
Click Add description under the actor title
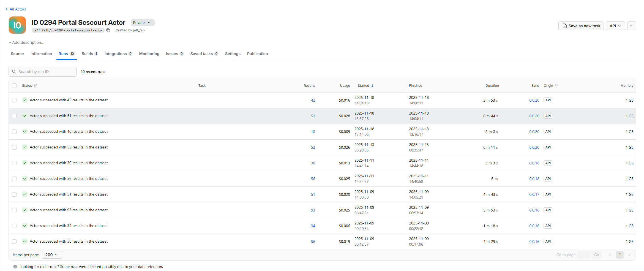coord(26,42)
